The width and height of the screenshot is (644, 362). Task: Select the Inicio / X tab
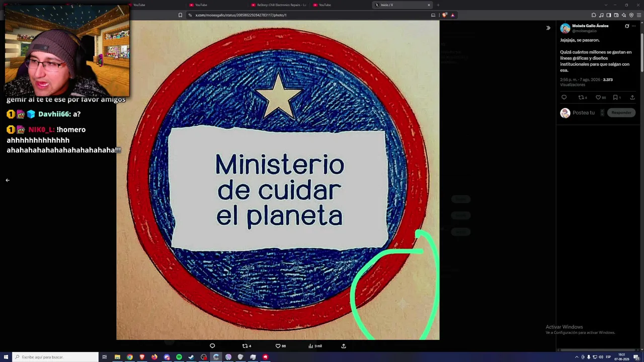(403, 5)
